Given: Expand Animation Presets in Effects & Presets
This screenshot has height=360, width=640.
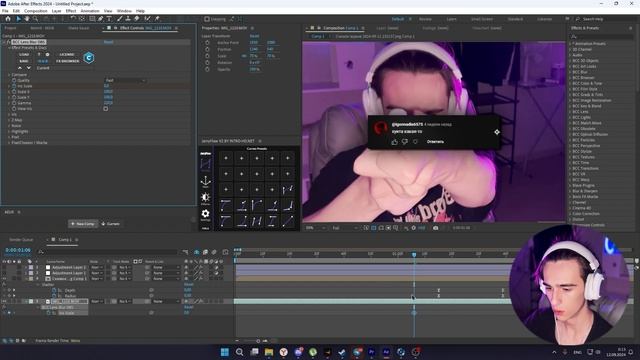Looking at the screenshot, I should (x=571, y=44).
